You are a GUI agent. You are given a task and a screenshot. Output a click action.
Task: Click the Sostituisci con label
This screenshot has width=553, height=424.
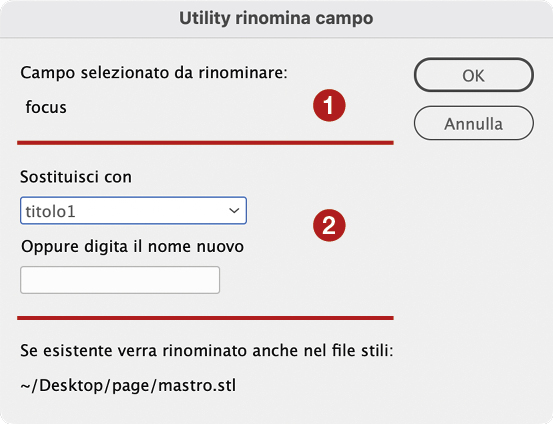click(76, 177)
